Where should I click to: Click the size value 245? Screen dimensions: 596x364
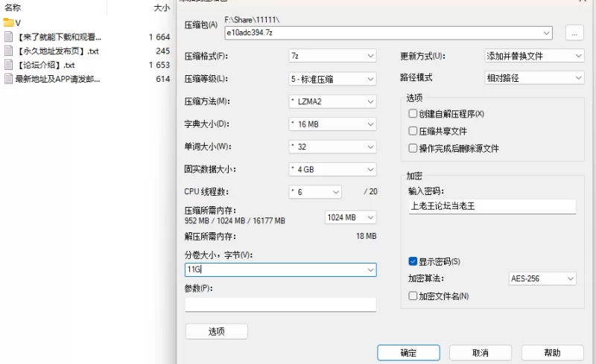point(162,51)
